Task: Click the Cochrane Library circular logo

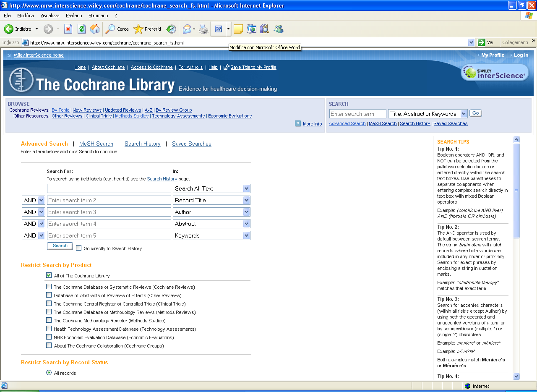Action: pos(21,80)
